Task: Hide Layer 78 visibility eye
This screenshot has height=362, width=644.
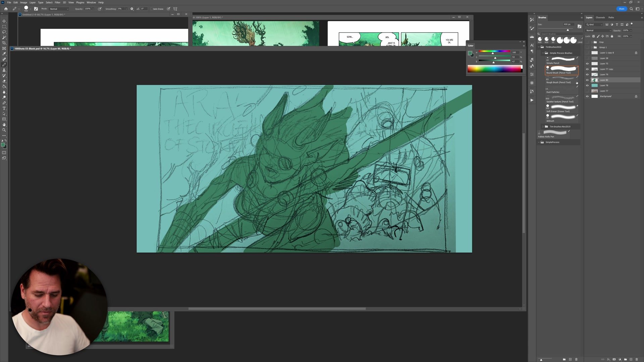Action: [587, 85]
